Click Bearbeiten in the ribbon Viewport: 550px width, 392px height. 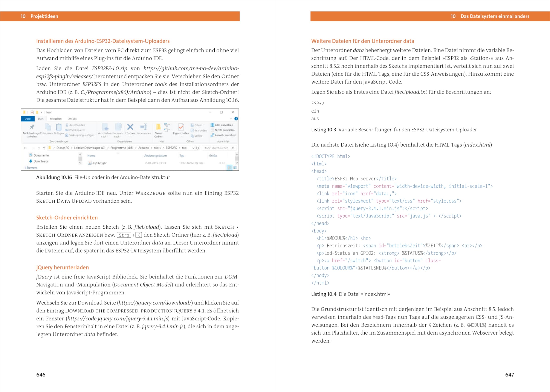click(199, 130)
